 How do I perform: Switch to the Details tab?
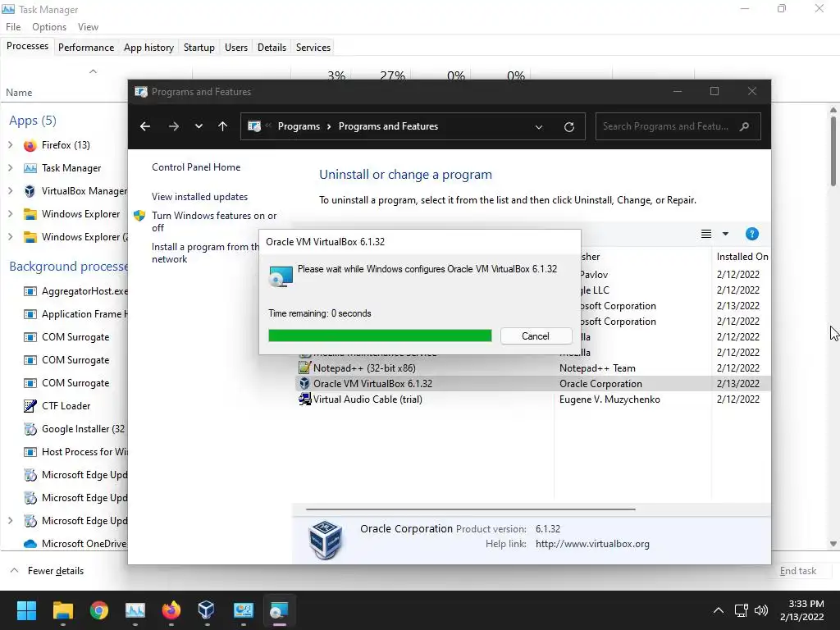pos(272,47)
